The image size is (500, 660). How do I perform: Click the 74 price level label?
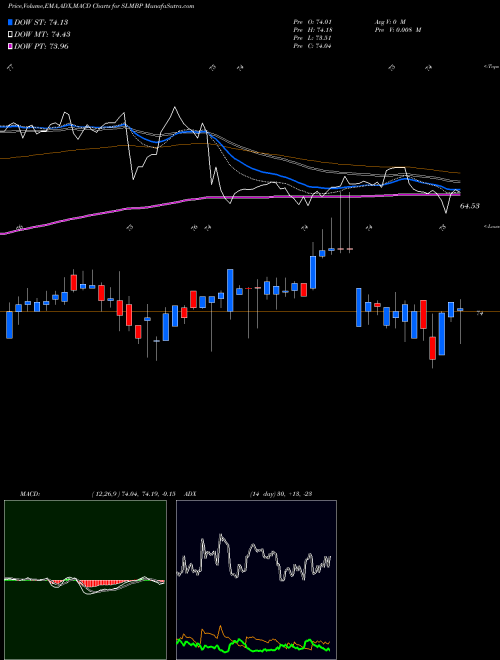pyautogui.click(x=479, y=313)
